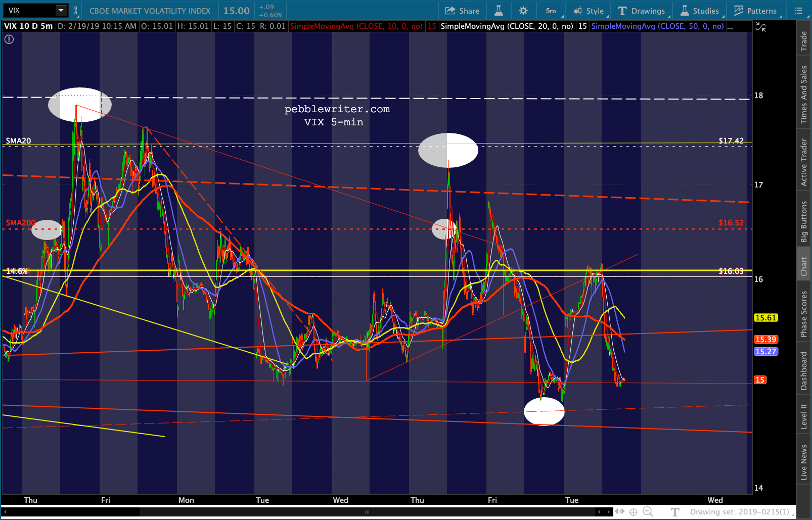812x520 pixels.
Task: Click the Share chart button
Action: [x=462, y=11]
